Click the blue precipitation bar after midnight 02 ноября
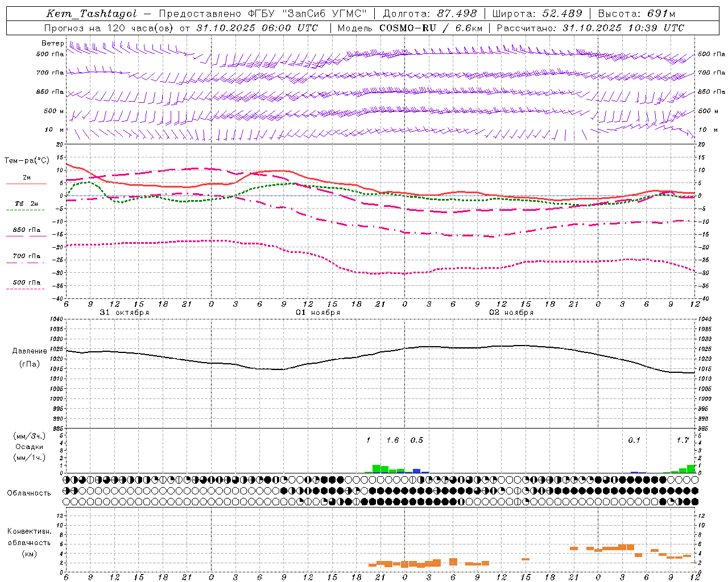728x582 pixels. tap(417, 471)
